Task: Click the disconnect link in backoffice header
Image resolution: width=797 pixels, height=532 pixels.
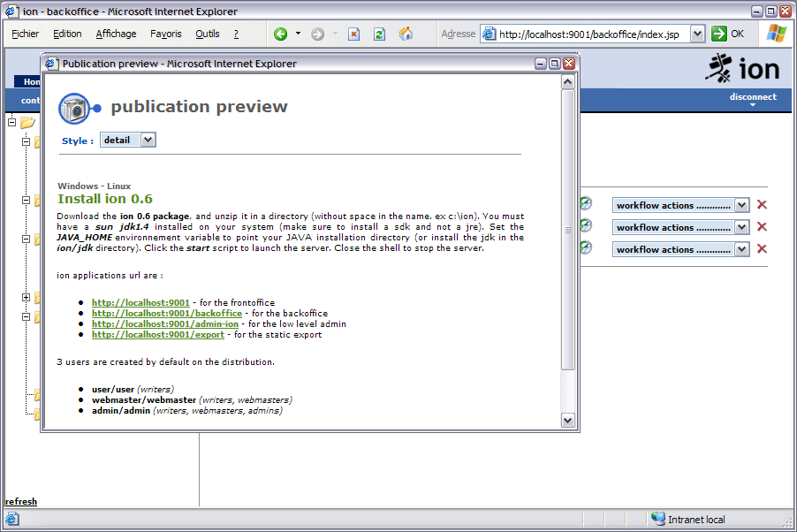Action: [x=753, y=96]
